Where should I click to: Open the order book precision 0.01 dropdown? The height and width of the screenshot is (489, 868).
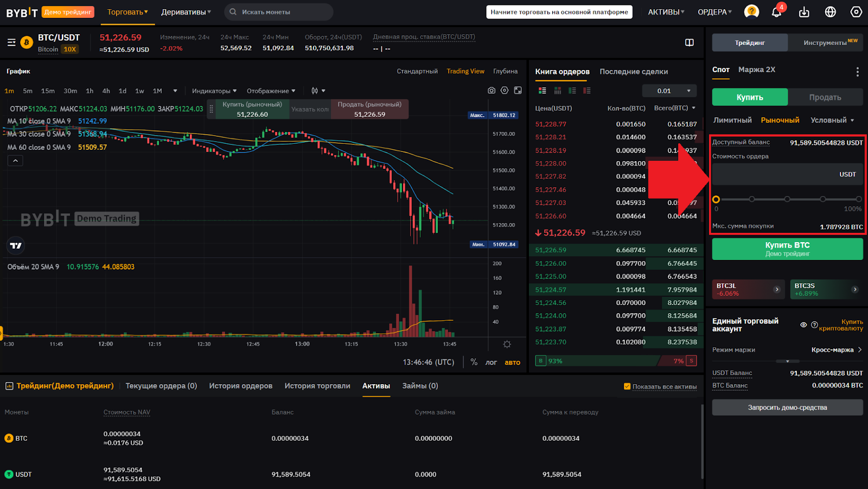669,91
